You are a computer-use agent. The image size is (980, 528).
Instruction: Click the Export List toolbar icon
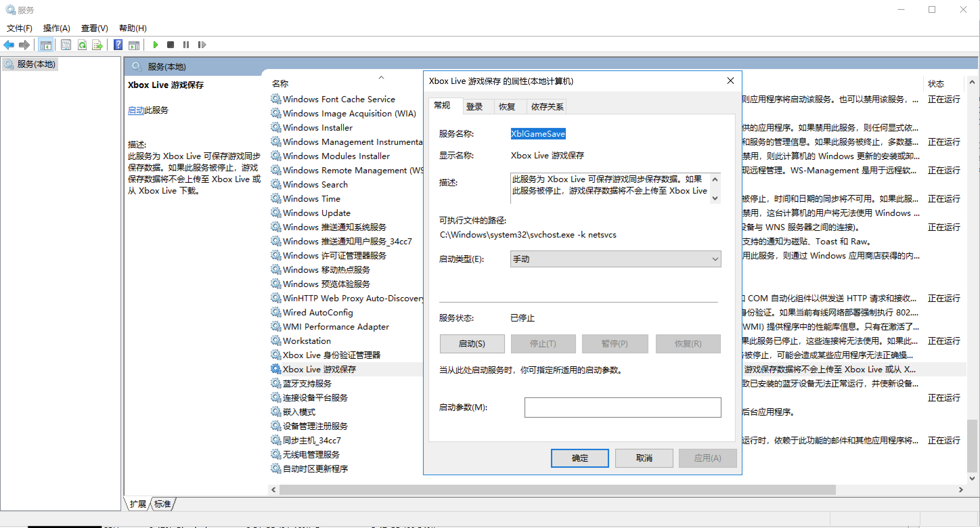tap(97, 45)
